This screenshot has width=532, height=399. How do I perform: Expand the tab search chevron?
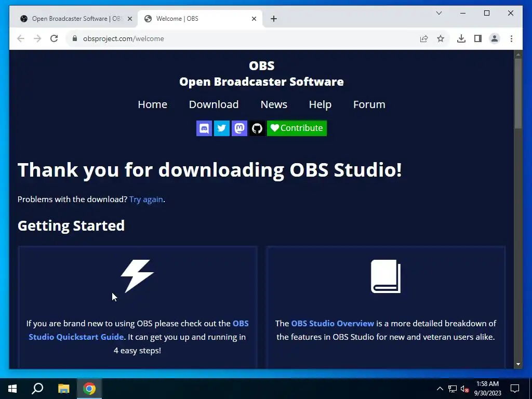438,13
